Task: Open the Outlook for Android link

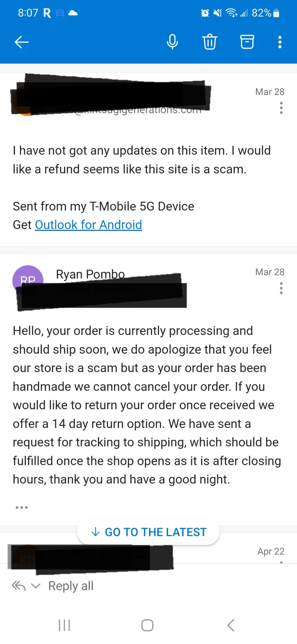Action: [x=88, y=225]
